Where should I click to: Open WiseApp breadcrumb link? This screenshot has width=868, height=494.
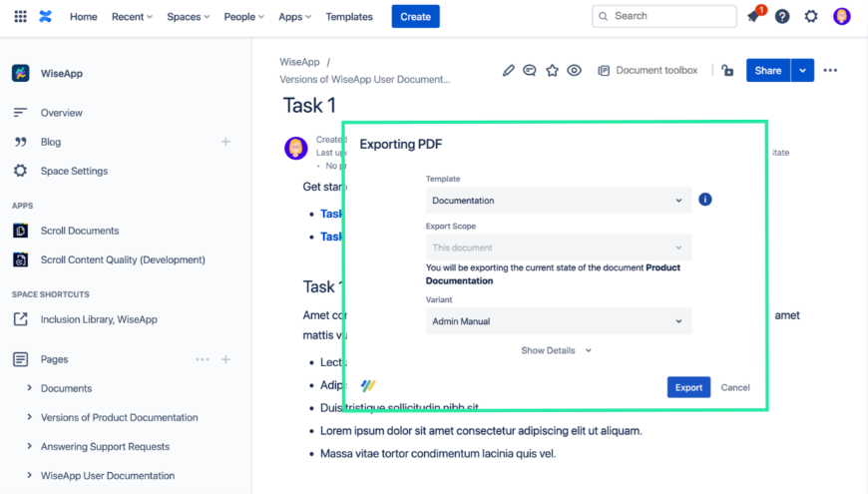click(299, 62)
